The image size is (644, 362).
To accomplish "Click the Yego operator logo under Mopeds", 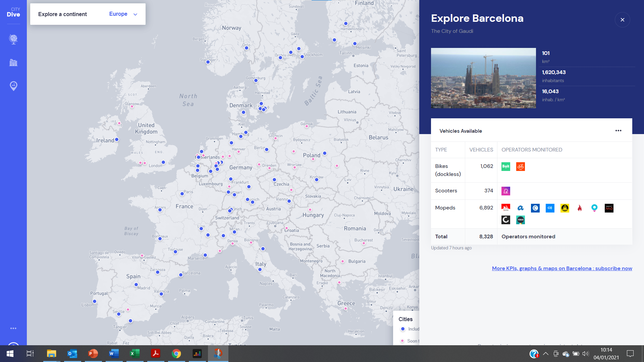I will click(x=520, y=220).
